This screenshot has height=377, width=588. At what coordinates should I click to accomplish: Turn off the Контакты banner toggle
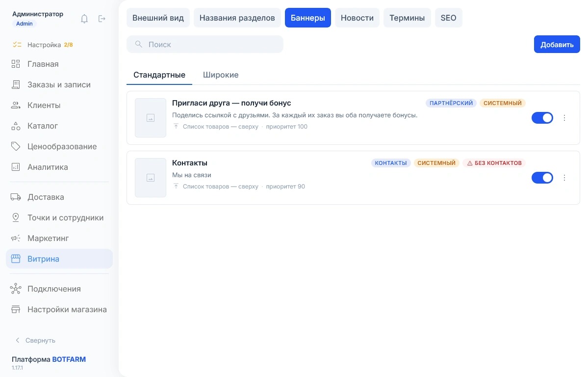[542, 178]
